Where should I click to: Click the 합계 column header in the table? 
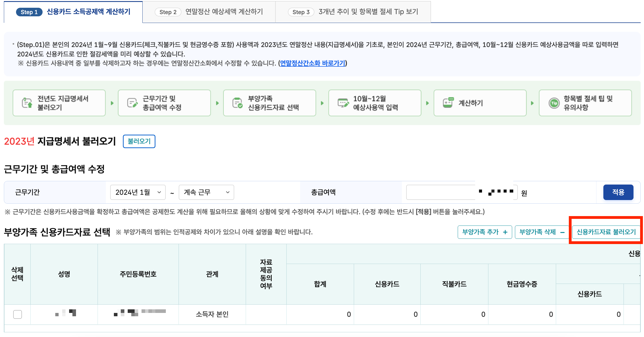(320, 284)
